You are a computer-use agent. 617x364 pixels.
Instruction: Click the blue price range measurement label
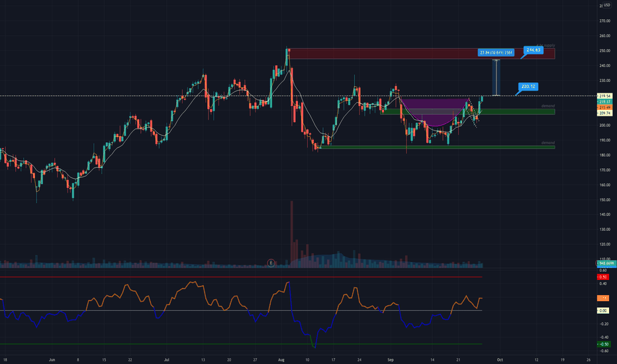click(496, 52)
